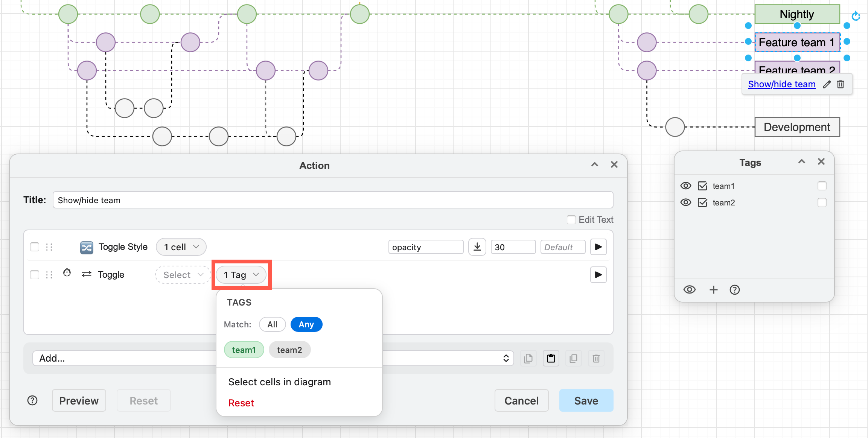Click the drag handle of Toggle row
Viewport: 868px width, 438px height.
[x=49, y=275]
